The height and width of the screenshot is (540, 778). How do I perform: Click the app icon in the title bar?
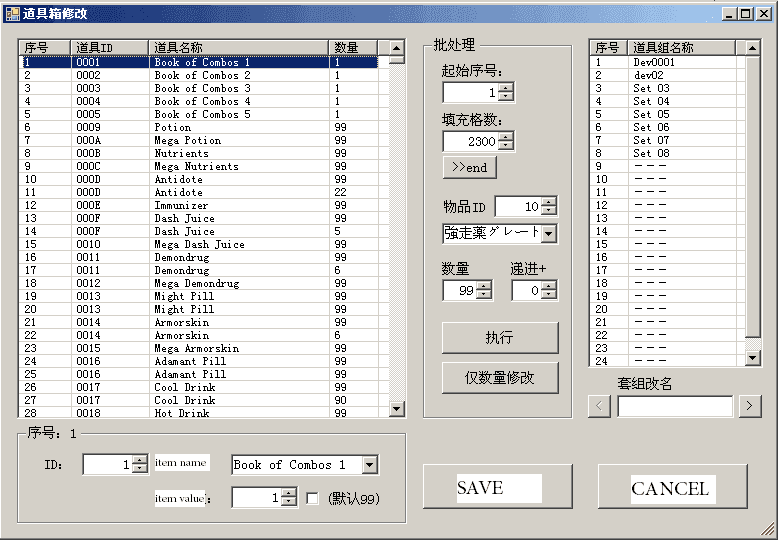tap(12, 13)
